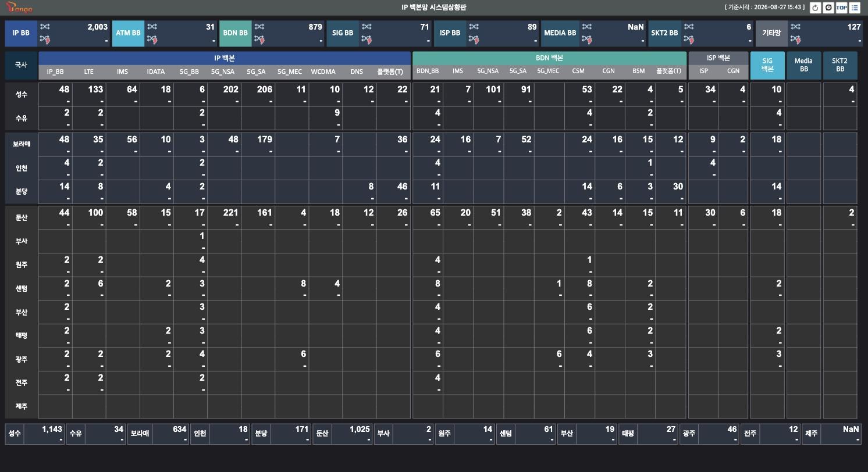Screen dimensions: 868x472
Task: Click the switch icon in MEDIA BB card
Action: click(586, 27)
